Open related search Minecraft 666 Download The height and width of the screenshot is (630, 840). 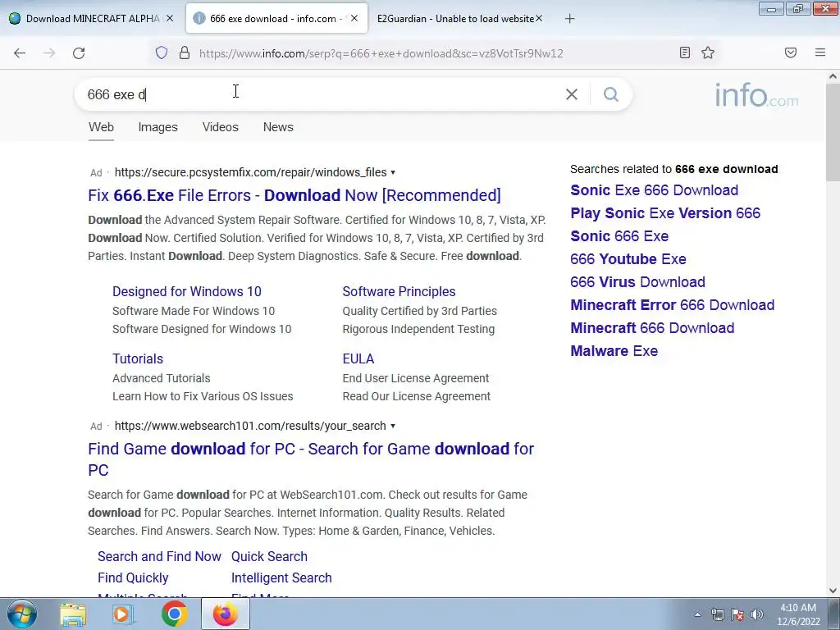[x=652, y=328]
